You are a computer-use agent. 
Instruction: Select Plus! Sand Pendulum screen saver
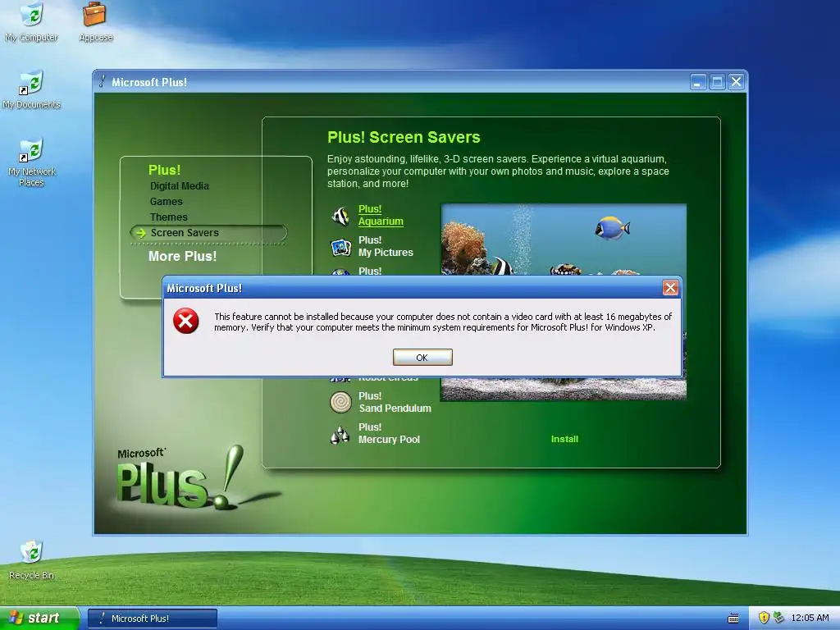pyautogui.click(x=395, y=402)
